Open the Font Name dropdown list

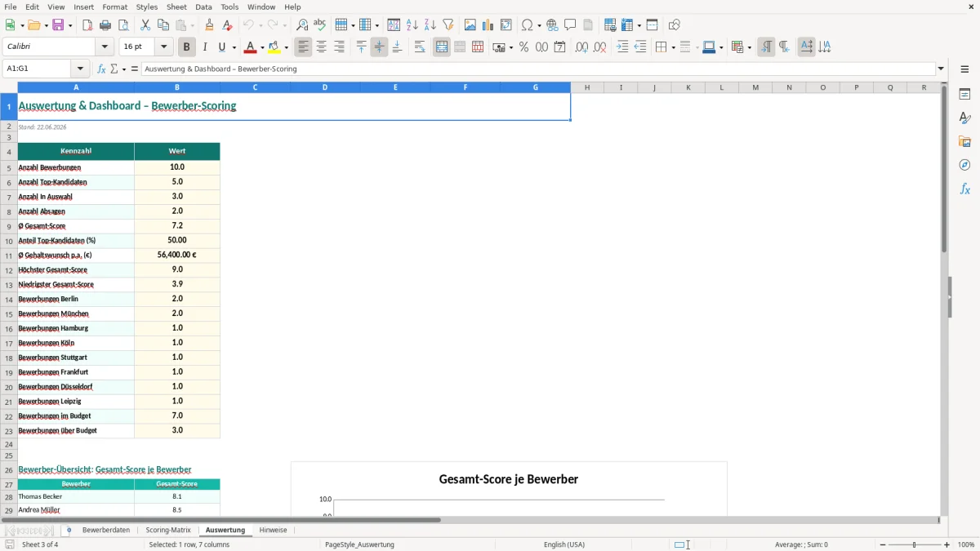(105, 47)
